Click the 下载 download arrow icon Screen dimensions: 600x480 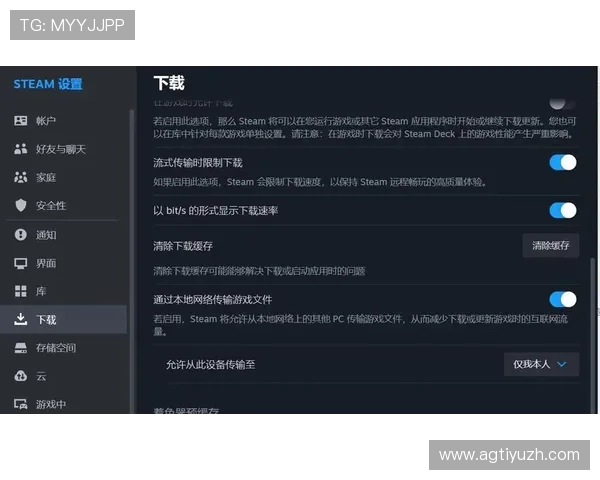21,319
